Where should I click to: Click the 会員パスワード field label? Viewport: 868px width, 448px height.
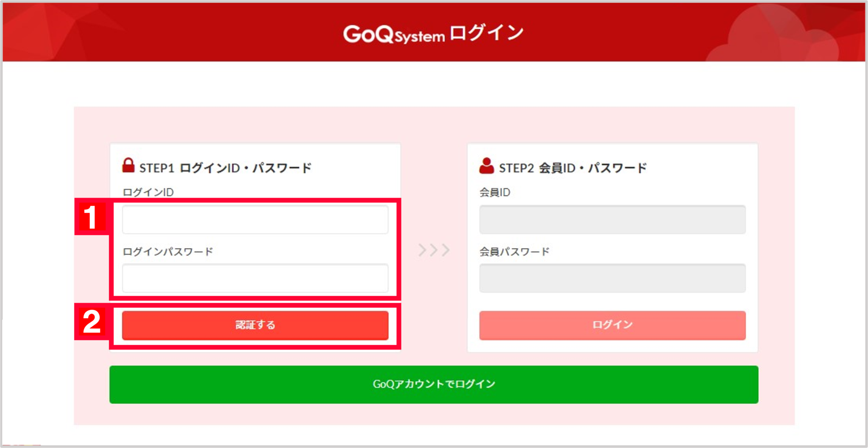(515, 252)
